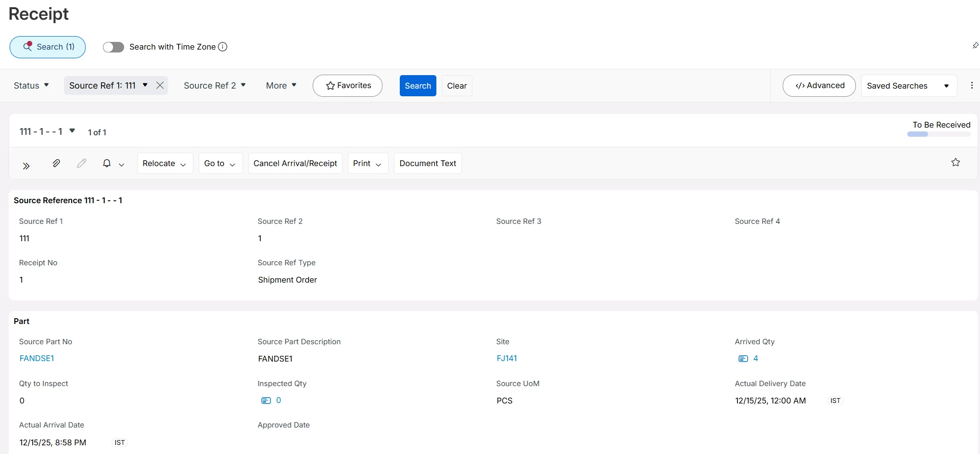This screenshot has width=980, height=454.
Task: Open the FANDSE1 part number link
Action: tap(37, 358)
